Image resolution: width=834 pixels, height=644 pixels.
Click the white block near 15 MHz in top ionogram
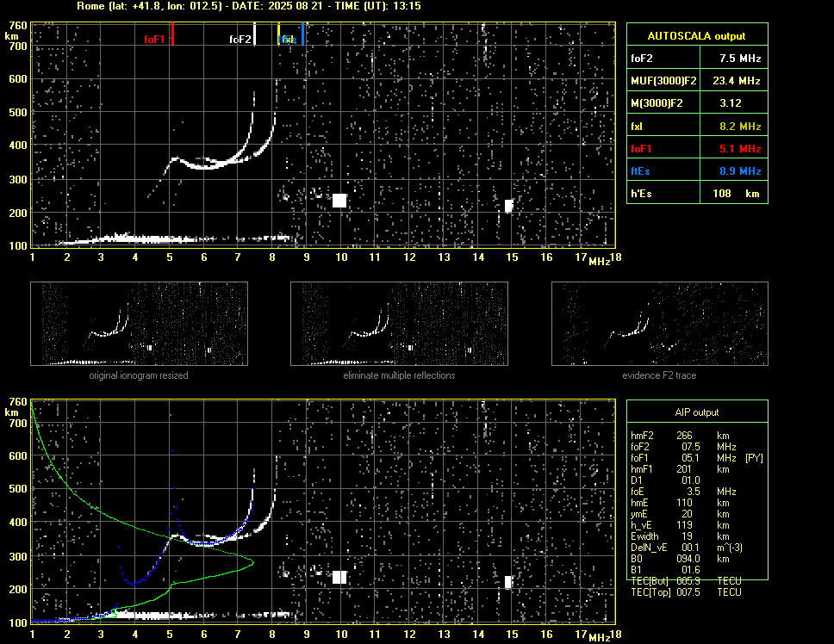tap(509, 206)
